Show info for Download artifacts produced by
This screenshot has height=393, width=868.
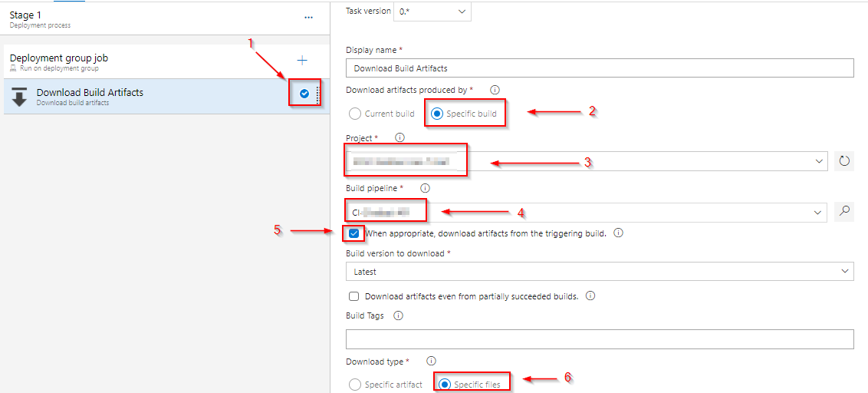(495, 90)
